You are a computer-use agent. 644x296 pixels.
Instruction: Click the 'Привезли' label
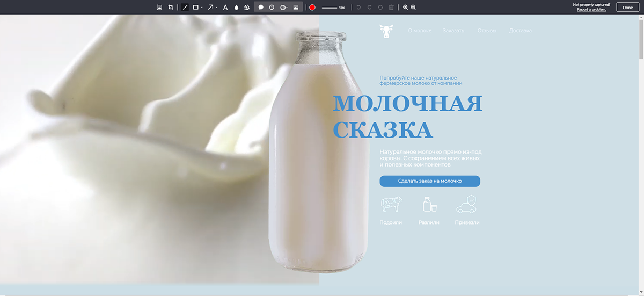467,222
